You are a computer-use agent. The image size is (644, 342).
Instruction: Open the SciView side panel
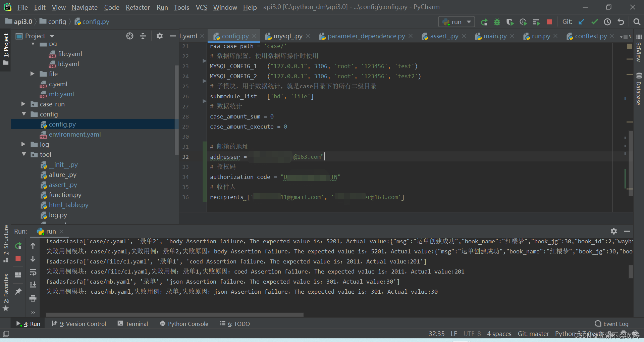tap(639, 48)
